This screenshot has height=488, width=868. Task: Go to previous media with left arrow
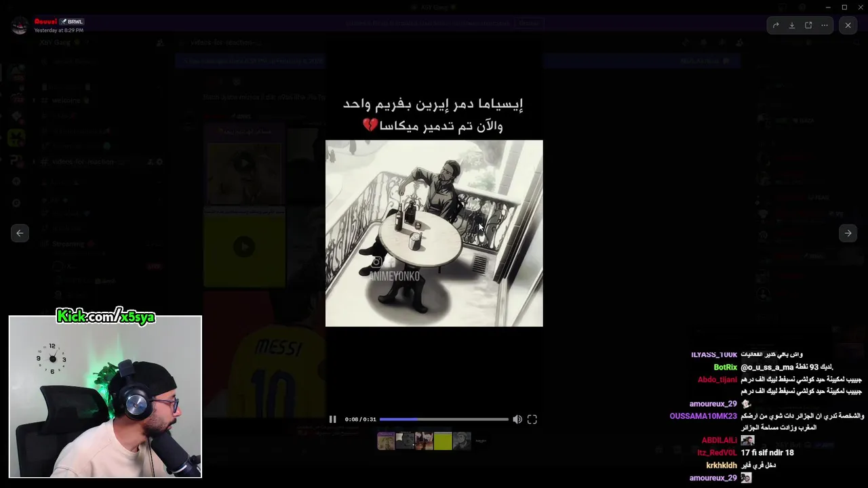point(20,233)
